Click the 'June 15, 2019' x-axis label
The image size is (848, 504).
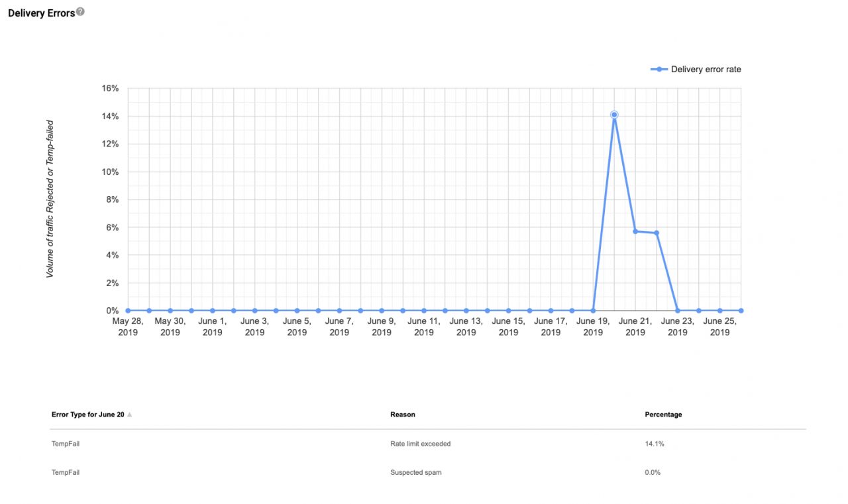click(508, 327)
